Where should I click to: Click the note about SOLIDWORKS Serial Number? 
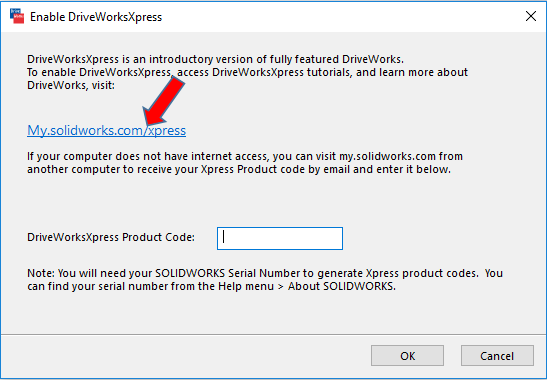[x=265, y=280]
